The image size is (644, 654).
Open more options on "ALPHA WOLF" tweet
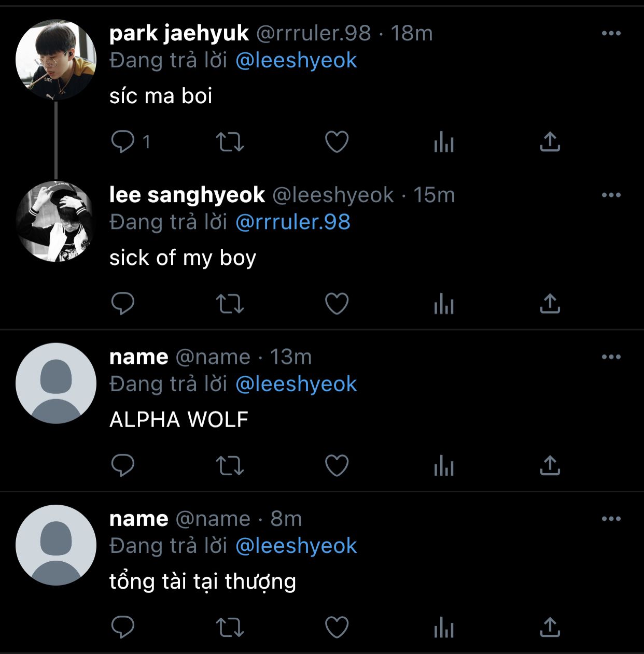tap(611, 357)
